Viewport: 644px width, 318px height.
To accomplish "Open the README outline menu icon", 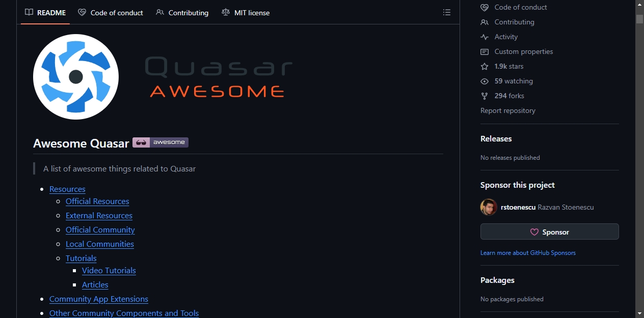I will click(x=447, y=12).
